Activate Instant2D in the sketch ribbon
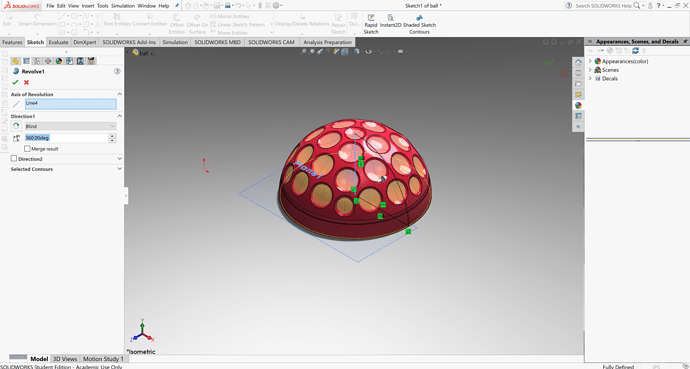 [390, 21]
